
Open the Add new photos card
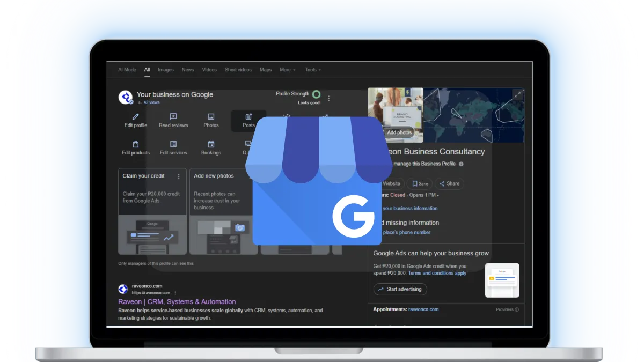(x=224, y=211)
